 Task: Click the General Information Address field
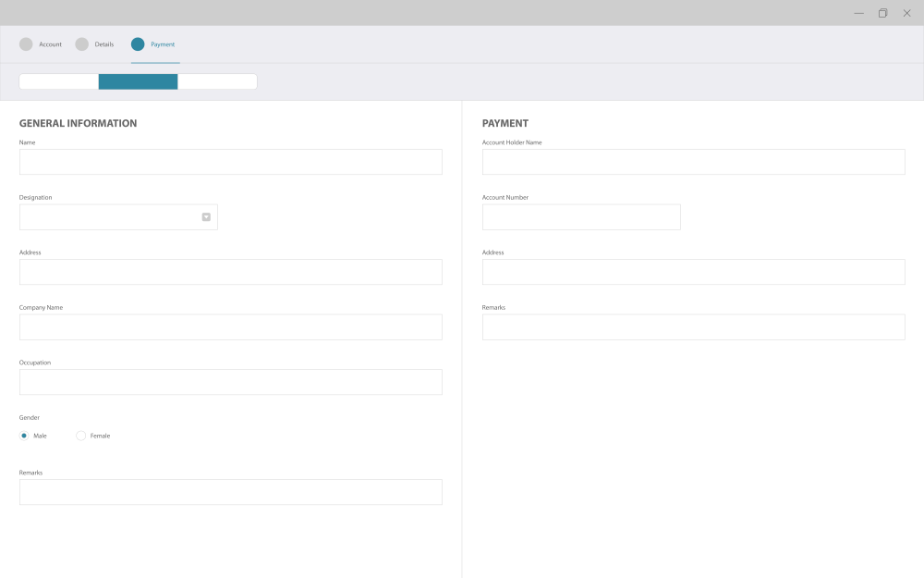point(230,272)
